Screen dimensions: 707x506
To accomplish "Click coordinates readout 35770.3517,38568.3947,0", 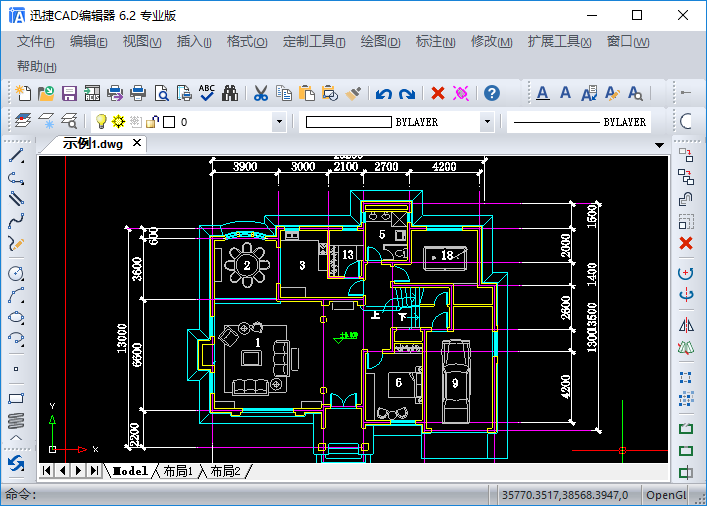I will (565, 495).
